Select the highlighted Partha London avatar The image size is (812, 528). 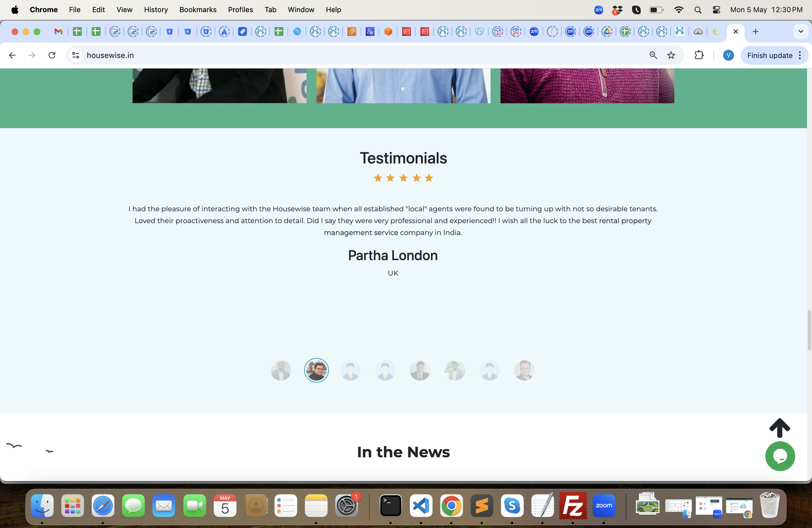[x=316, y=370]
